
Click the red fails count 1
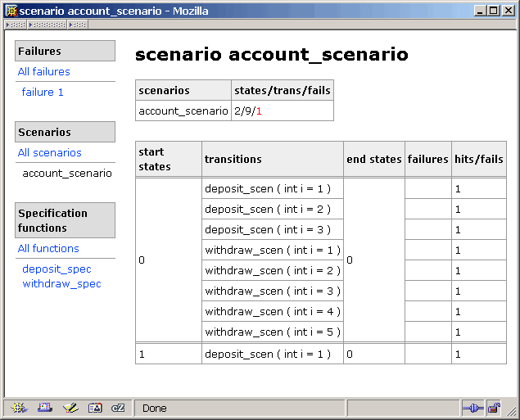tap(259, 111)
